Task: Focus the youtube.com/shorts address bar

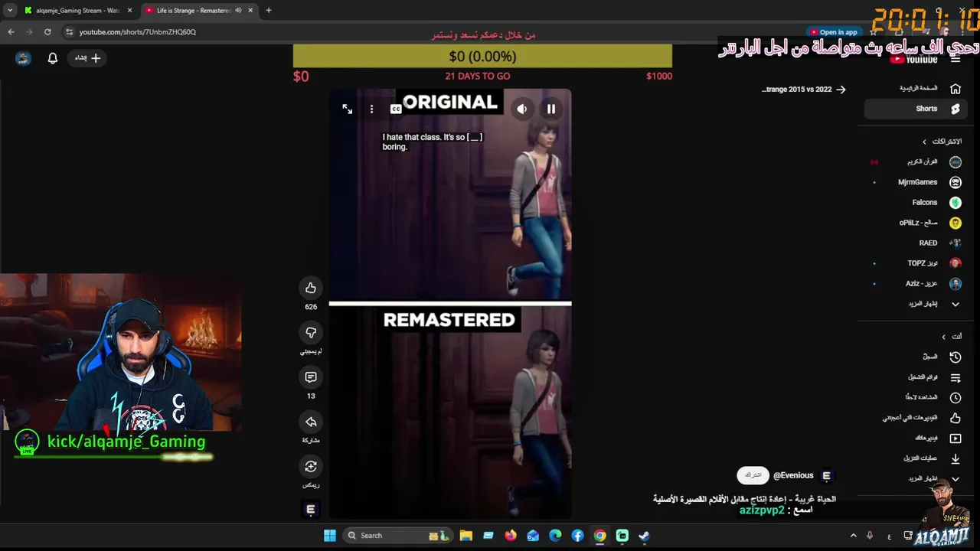Action: pos(138,32)
